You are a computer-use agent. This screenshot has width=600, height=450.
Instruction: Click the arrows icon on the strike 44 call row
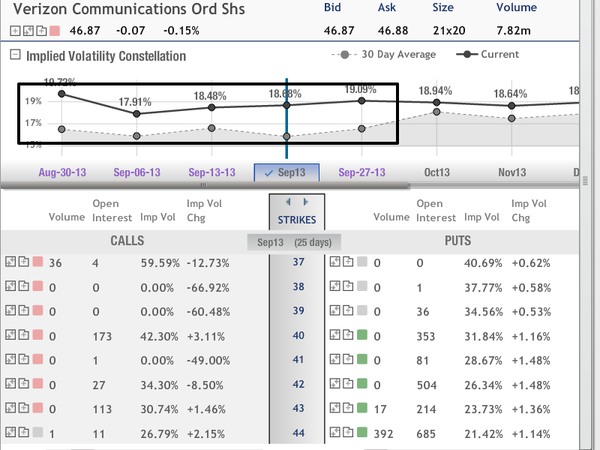tap(11, 433)
